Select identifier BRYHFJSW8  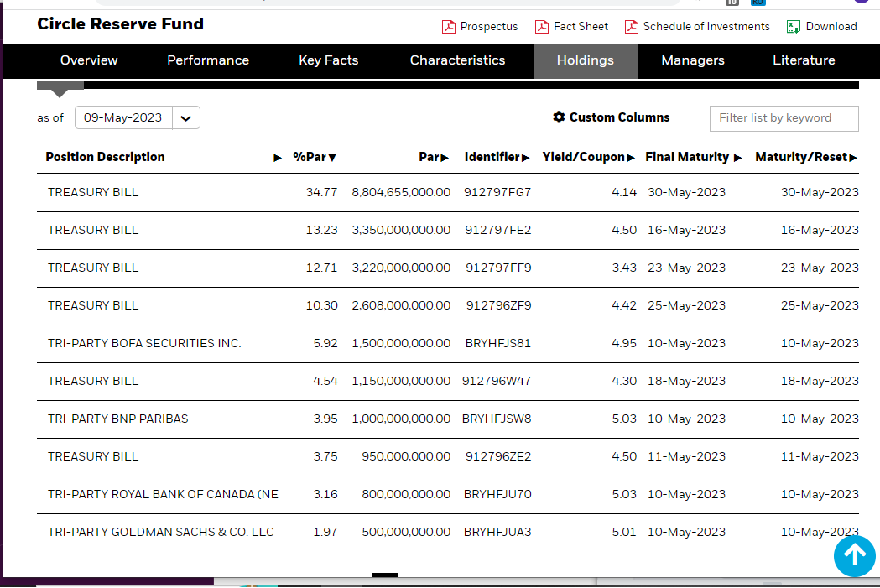(x=497, y=419)
